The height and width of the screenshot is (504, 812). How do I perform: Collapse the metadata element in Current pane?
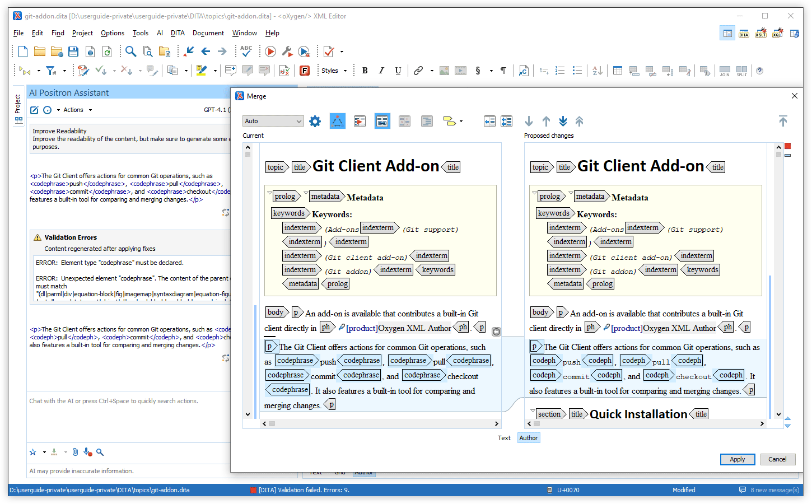pos(306,194)
